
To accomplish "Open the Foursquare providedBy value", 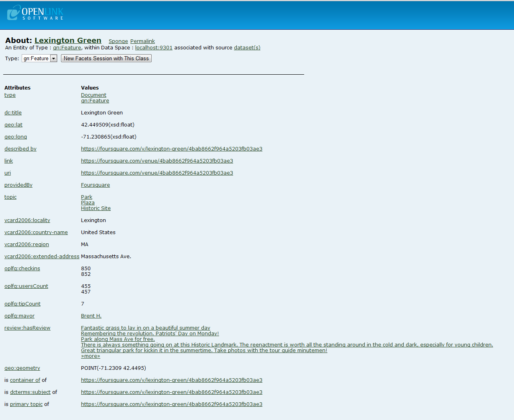I will (95, 185).
